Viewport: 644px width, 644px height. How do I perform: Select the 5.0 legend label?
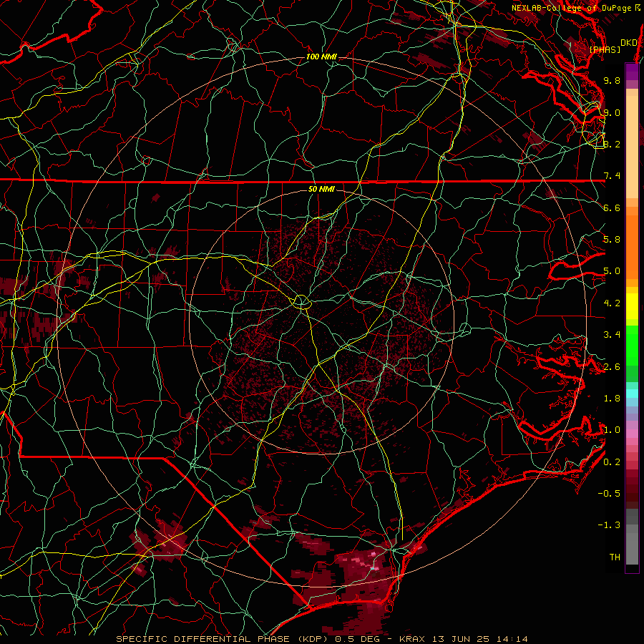point(612,271)
